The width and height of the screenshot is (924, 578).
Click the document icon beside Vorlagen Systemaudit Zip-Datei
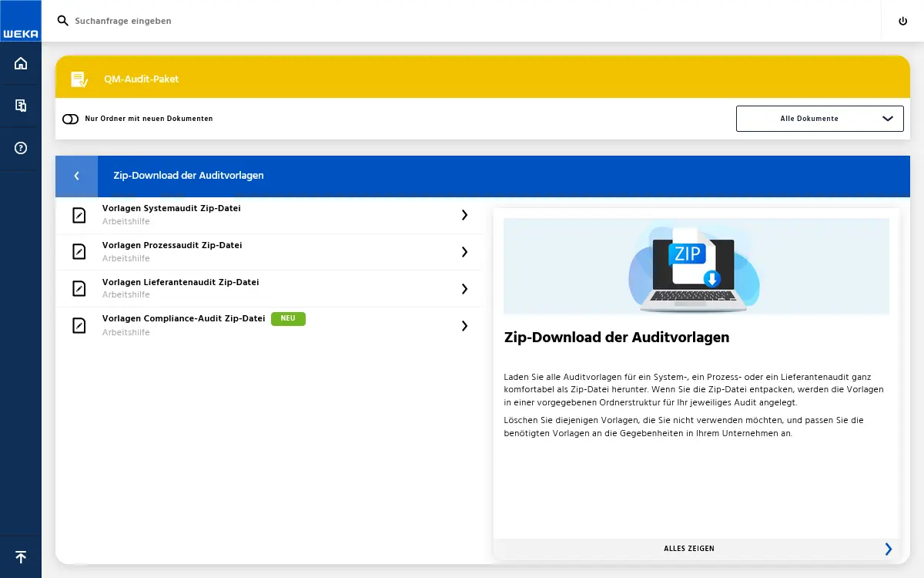pos(79,215)
